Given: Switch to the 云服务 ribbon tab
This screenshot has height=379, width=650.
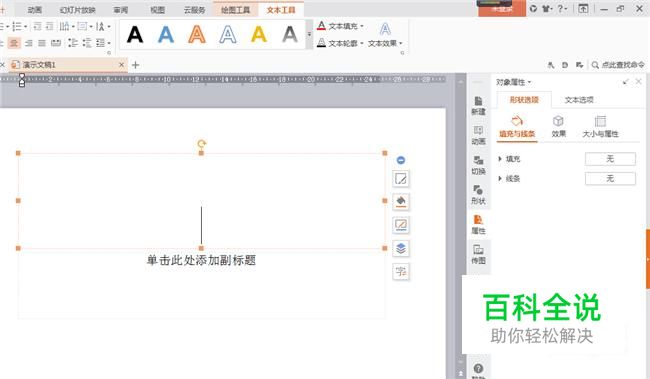Looking at the screenshot, I should click(x=194, y=10).
